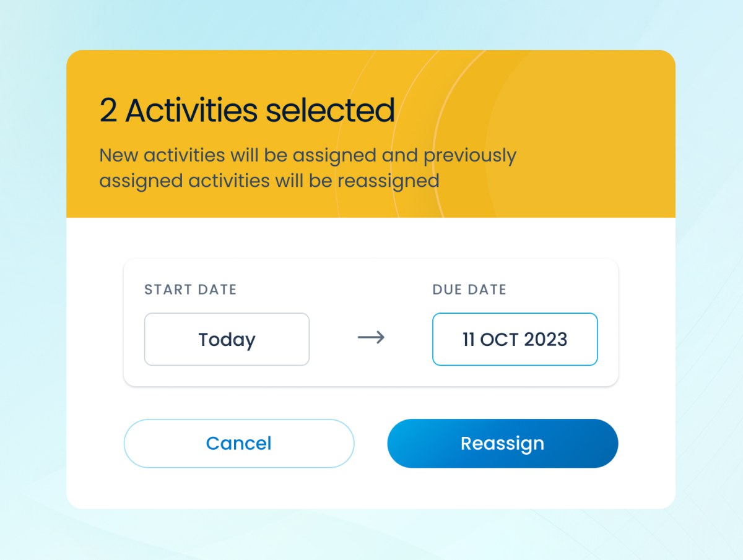Click the arrow icon between the date fields
This screenshot has width=743, height=560.
370,338
